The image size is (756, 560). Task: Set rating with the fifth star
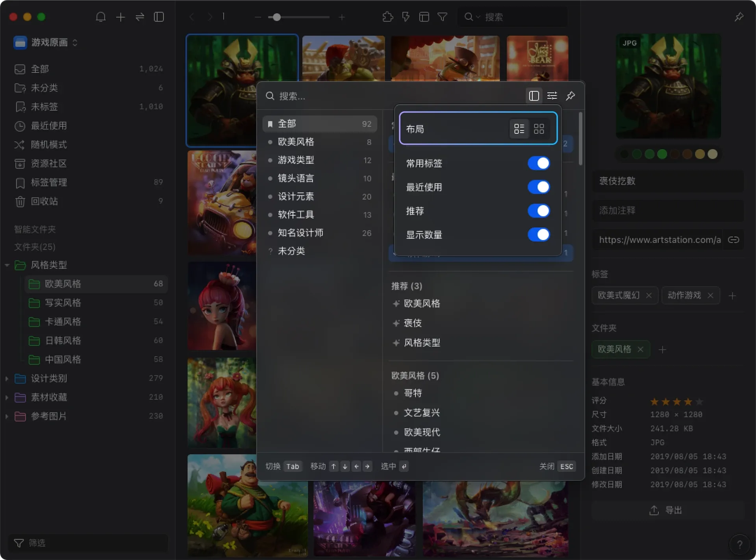pos(699,401)
